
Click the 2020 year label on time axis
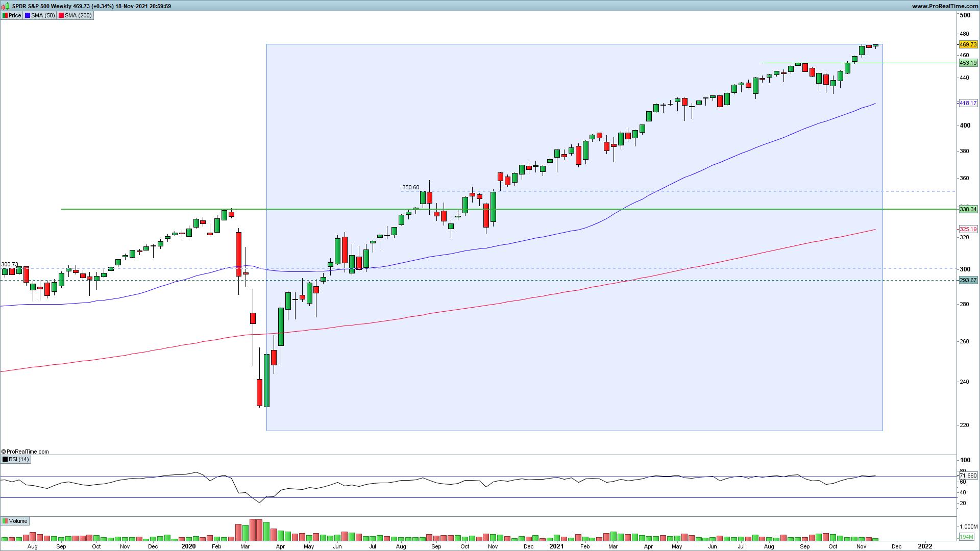[x=188, y=546]
